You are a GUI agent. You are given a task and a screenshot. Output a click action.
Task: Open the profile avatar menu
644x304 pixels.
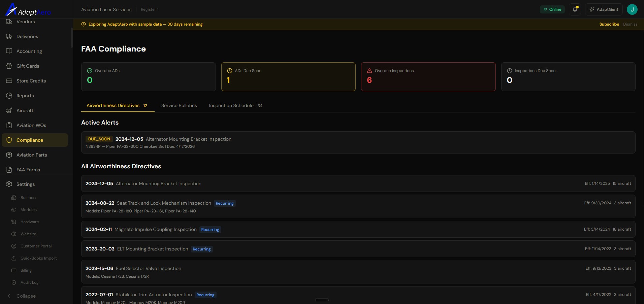pyautogui.click(x=632, y=9)
